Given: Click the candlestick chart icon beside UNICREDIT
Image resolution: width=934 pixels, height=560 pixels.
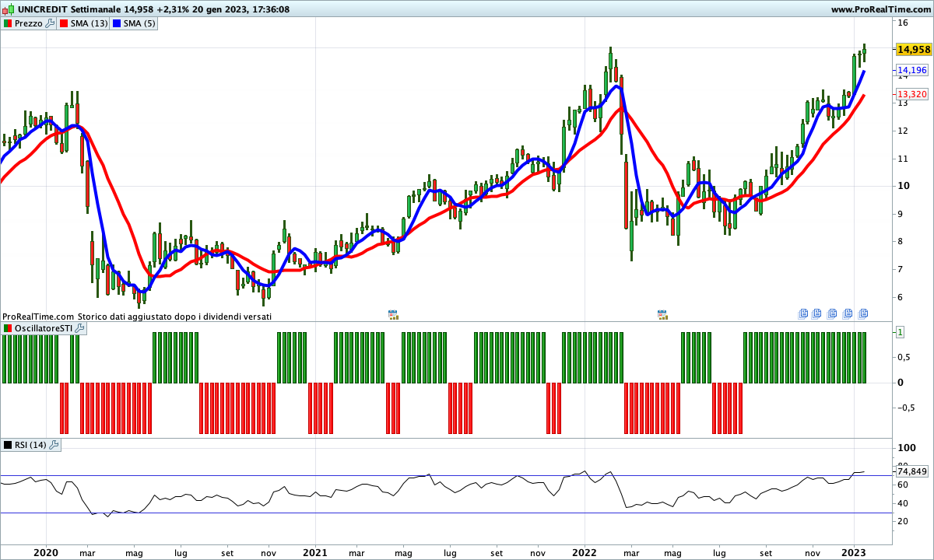Looking at the screenshot, I should tap(8, 9).
